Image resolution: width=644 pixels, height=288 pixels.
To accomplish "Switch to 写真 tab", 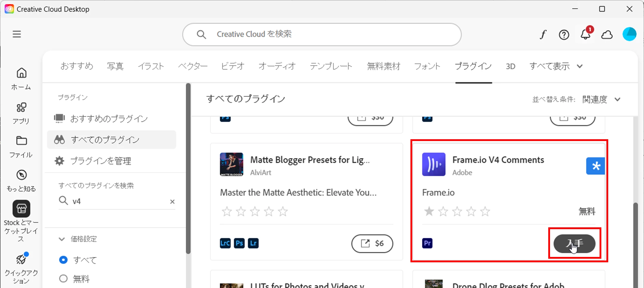I will tap(115, 66).
